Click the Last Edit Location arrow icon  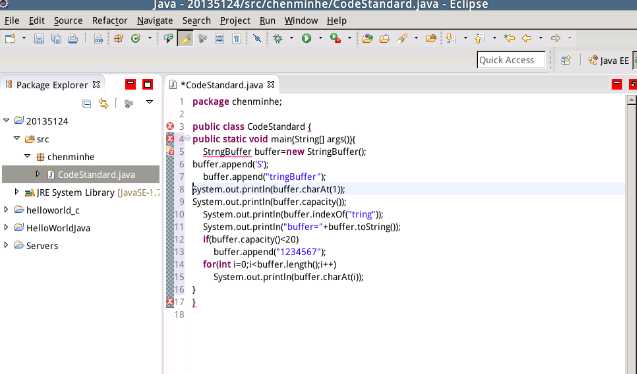pos(509,39)
